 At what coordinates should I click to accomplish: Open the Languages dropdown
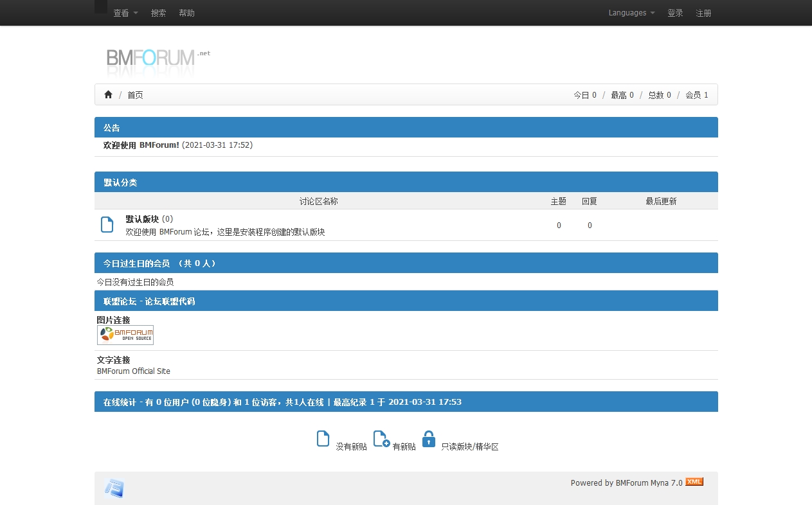pos(632,13)
